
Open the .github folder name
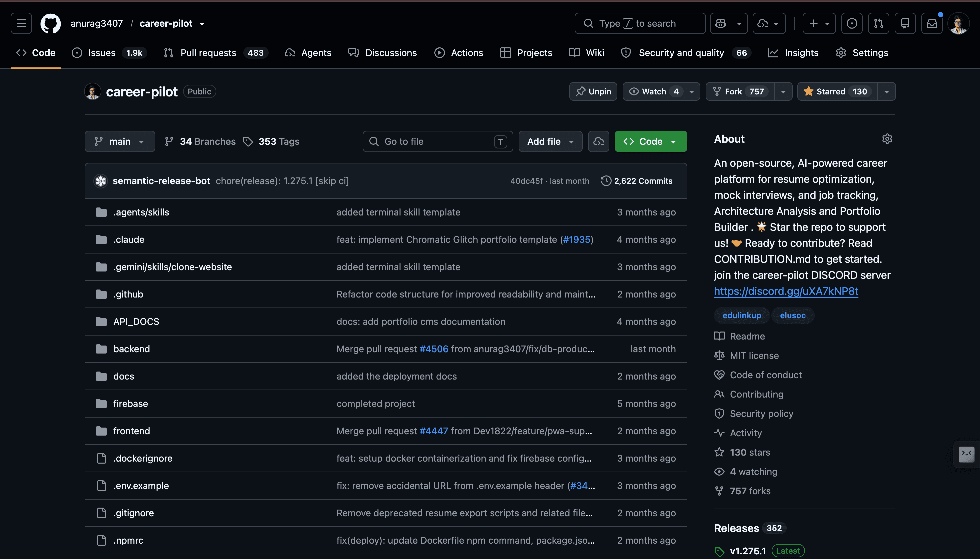pos(128,294)
